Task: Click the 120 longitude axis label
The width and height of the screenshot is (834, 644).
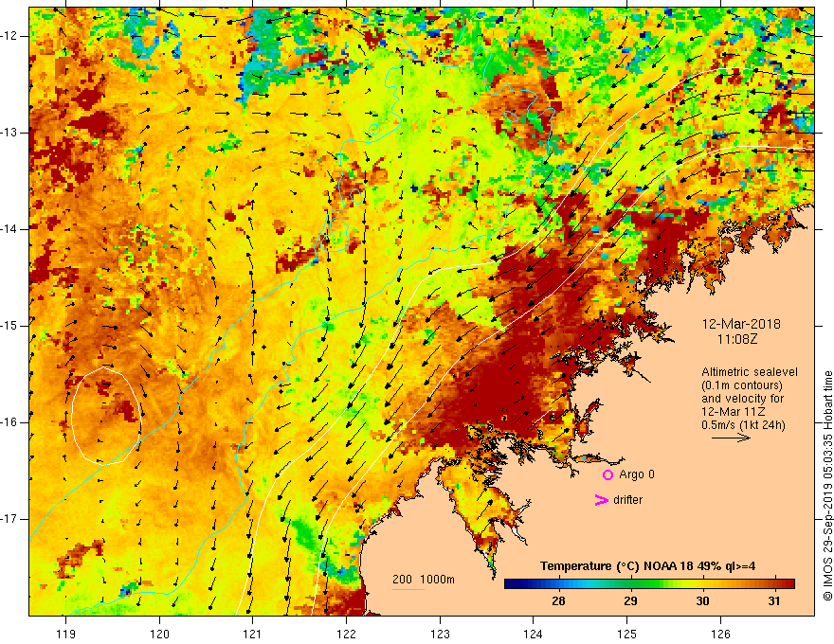Action: [159, 634]
